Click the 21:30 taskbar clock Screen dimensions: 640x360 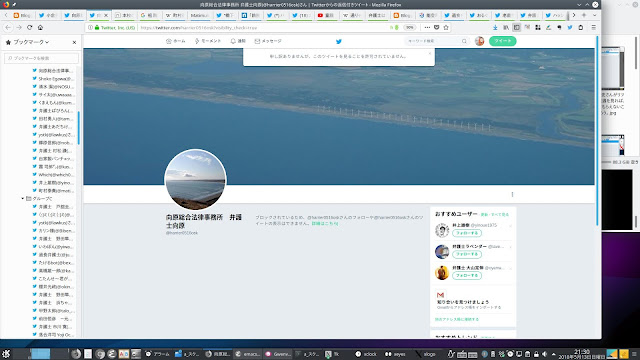(582, 354)
